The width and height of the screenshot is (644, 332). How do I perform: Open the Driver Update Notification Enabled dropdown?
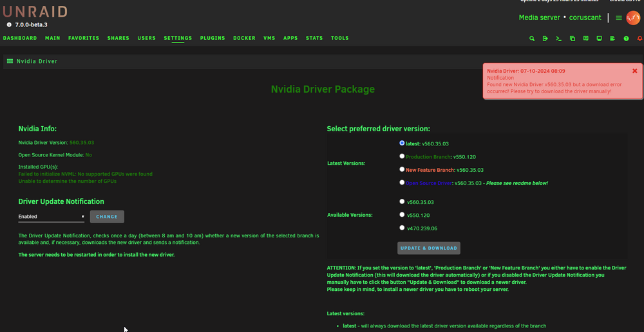52,217
